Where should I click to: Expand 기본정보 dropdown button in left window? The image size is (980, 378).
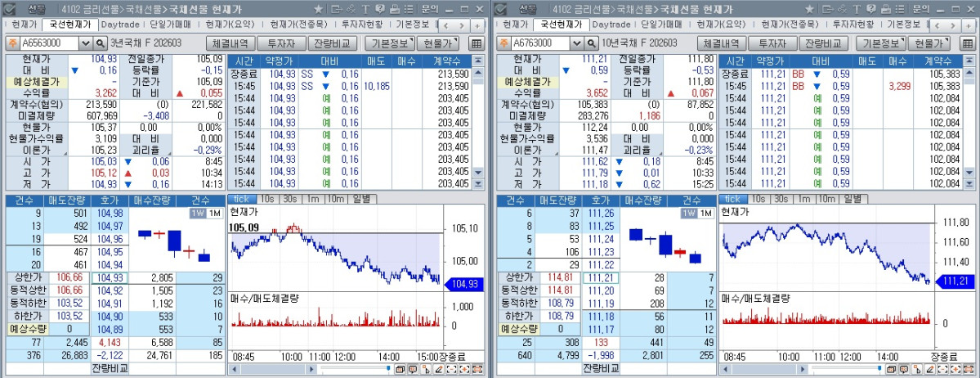tap(390, 43)
